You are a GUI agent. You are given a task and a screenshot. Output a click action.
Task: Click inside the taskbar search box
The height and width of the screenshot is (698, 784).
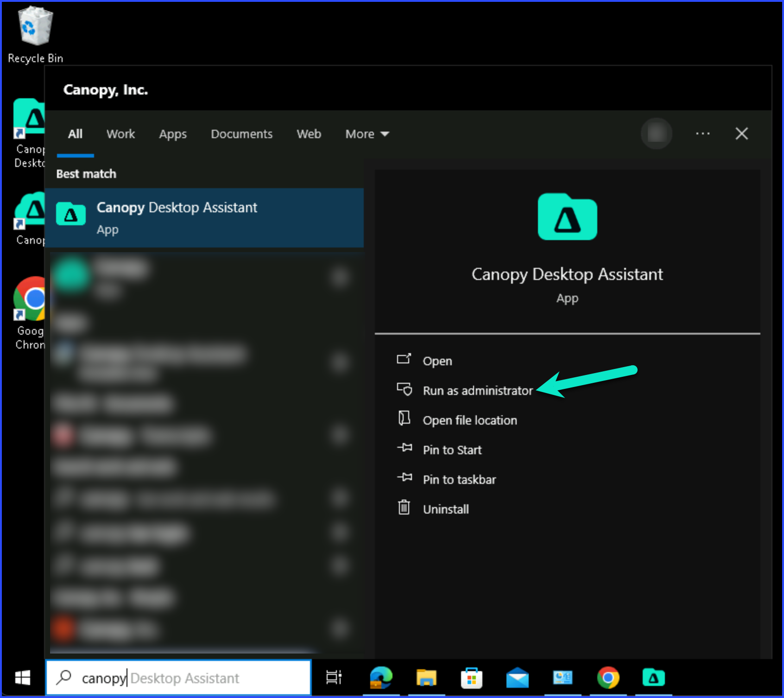click(x=178, y=678)
